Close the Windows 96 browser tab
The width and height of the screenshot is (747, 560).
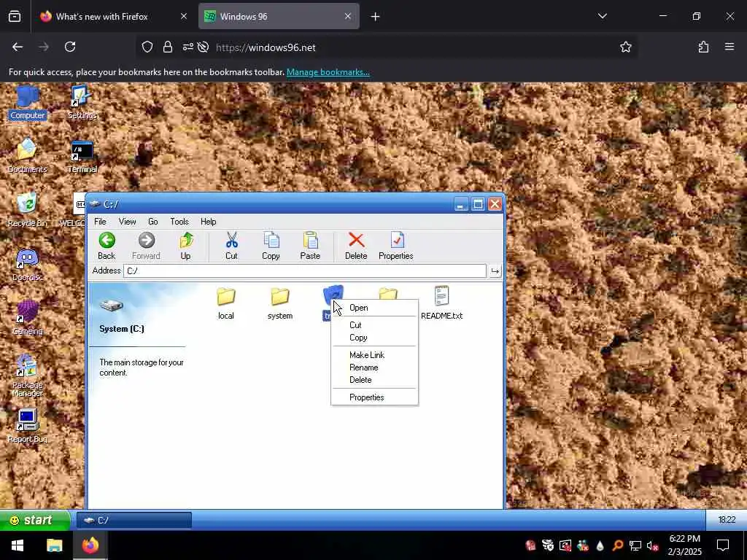pyautogui.click(x=348, y=16)
